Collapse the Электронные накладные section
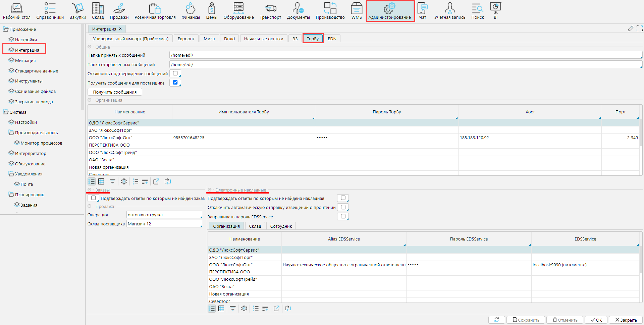 pyautogui.click(x=210, y=190)
